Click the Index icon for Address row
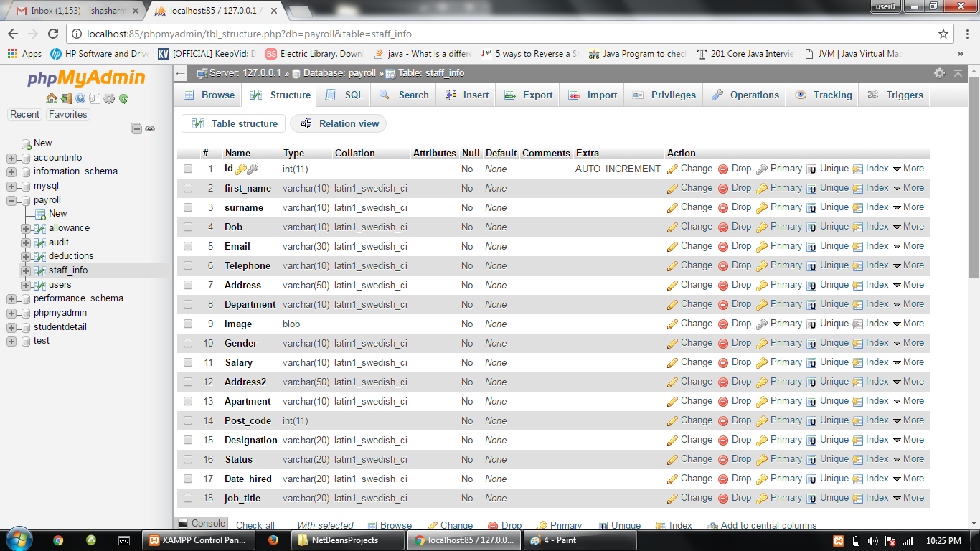The height and width of the screenshot is (551, 980). (x=858, y=285)
